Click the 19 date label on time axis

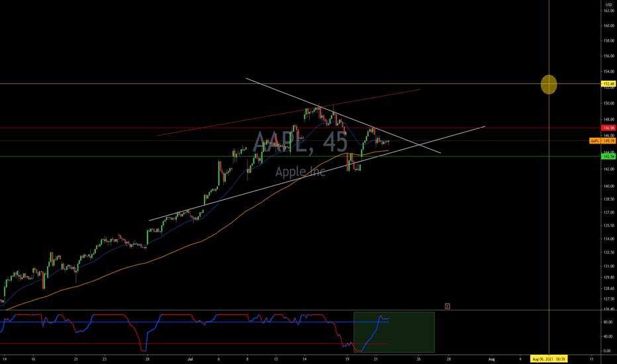pos(347,359)
